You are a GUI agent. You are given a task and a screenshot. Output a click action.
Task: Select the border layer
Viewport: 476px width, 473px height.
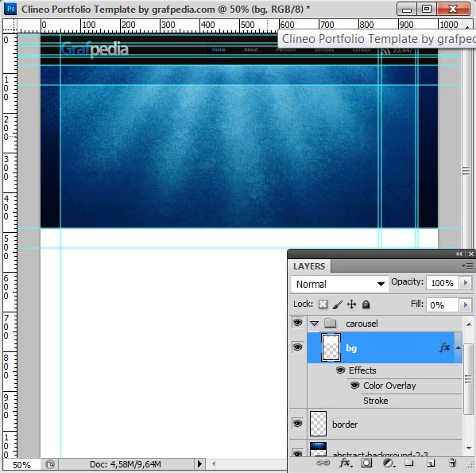pos(385,424)
